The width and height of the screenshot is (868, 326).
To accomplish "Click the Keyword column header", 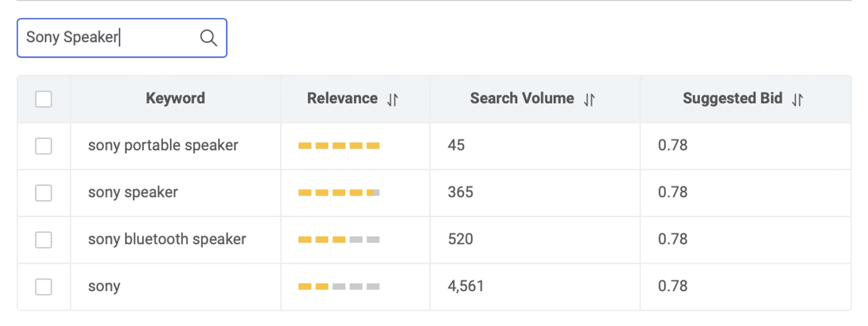I will pyautogui.click(x=175, y=98).
